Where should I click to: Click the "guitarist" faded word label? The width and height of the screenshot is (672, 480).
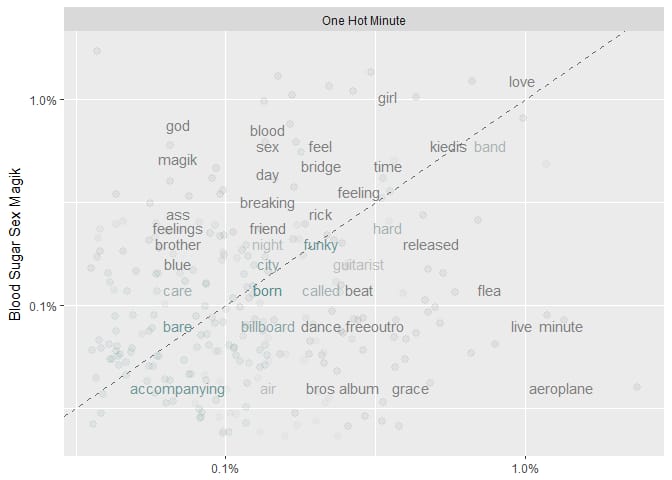tap(358, 265)
